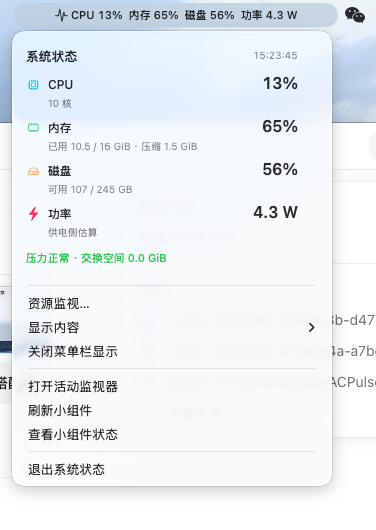Expand the 显示内容 submenu chevron
This screenshot has height=530, width=376.
click(x=311, y=327)
